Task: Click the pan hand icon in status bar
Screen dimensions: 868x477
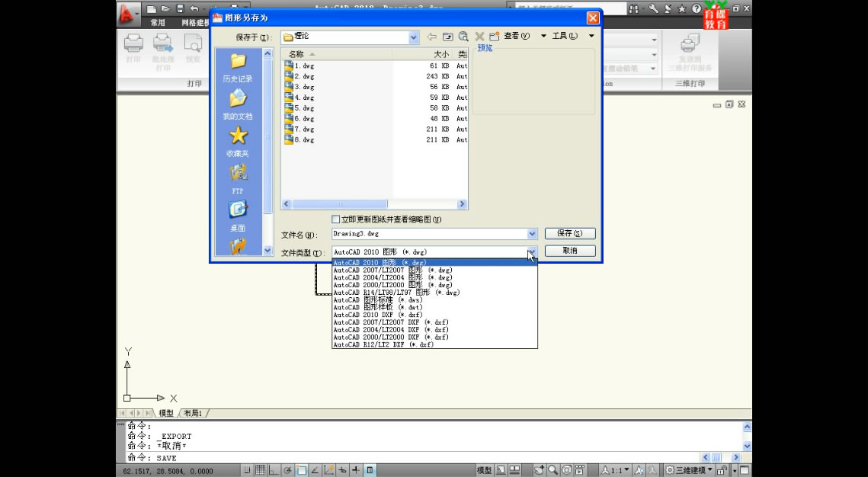Action: 539,470
